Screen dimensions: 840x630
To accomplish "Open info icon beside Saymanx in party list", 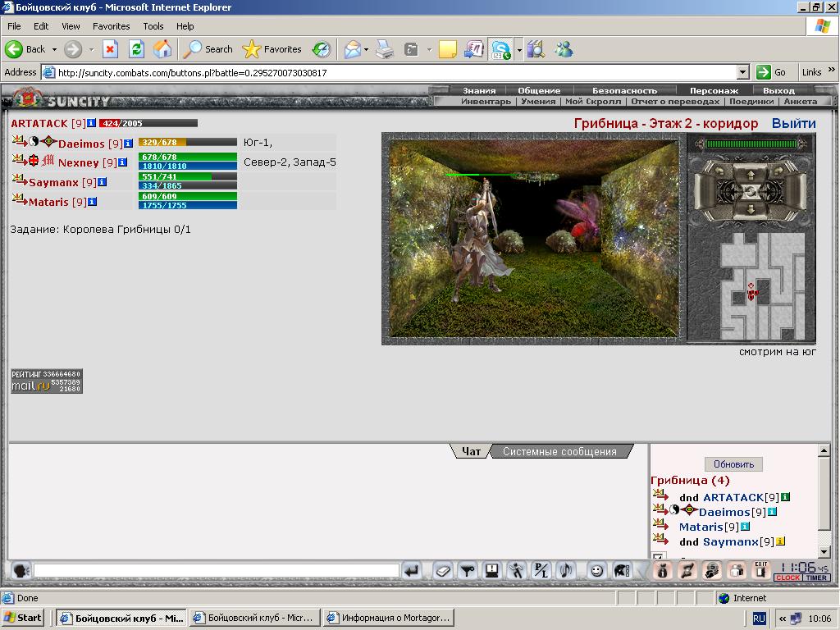I will coord(103,181).
